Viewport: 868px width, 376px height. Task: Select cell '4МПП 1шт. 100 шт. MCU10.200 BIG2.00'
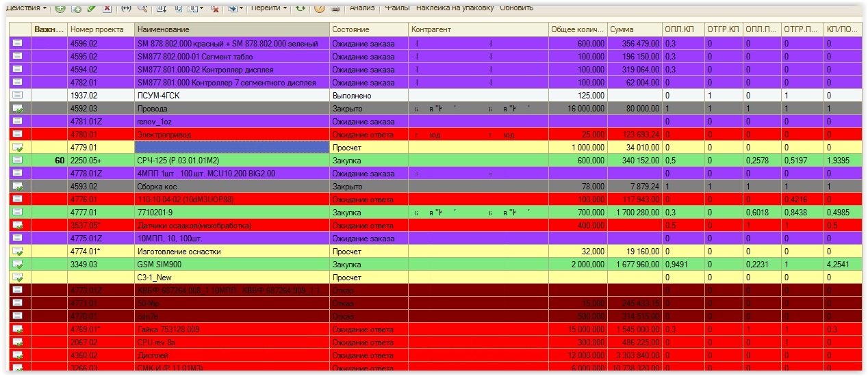tap(231, 173)
